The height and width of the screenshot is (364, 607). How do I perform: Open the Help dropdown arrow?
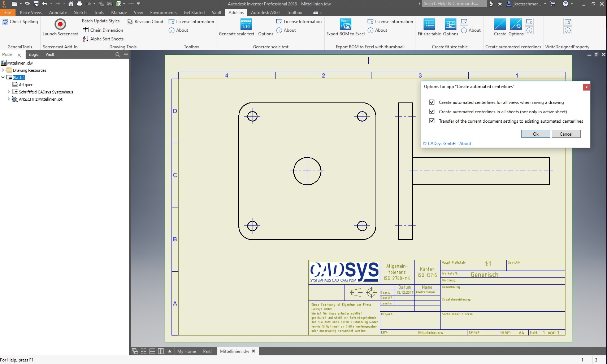click(572, 4)
